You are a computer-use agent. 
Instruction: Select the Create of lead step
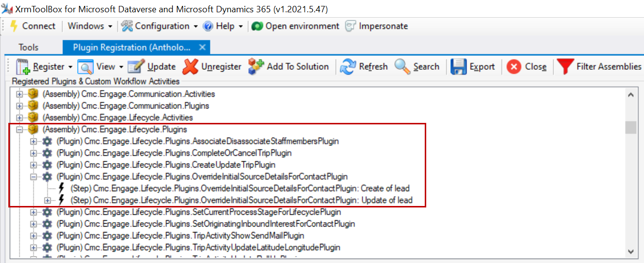tap(240, 188)
